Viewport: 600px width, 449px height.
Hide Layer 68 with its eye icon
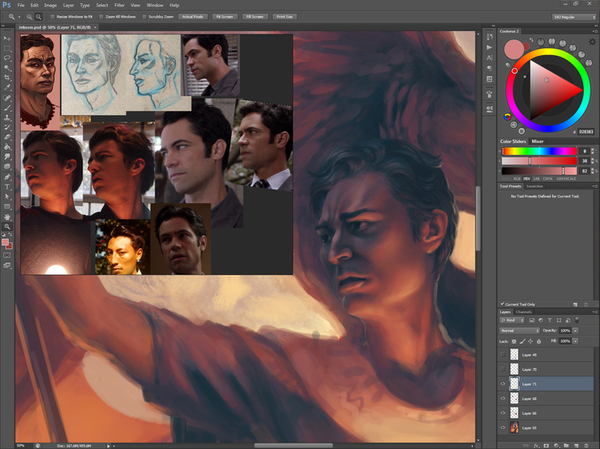pyautogui.click(x=504, y=398)
